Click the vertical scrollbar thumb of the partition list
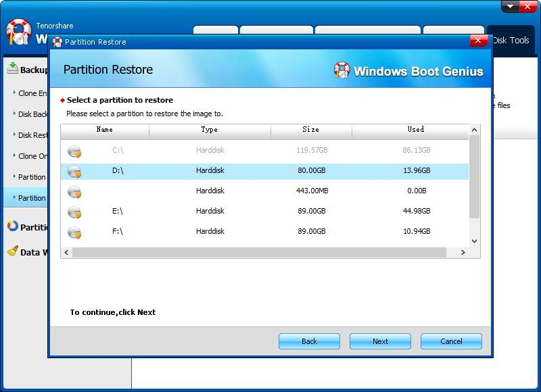 click(x=475, y=176)
